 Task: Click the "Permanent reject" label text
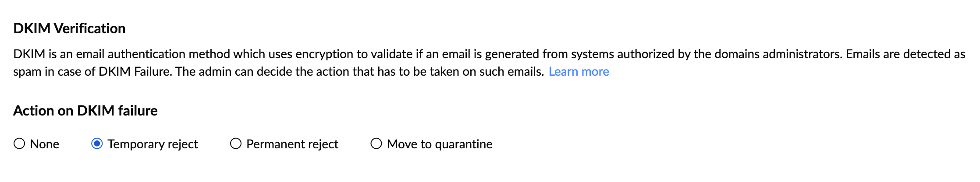click(x=292, y=144)
